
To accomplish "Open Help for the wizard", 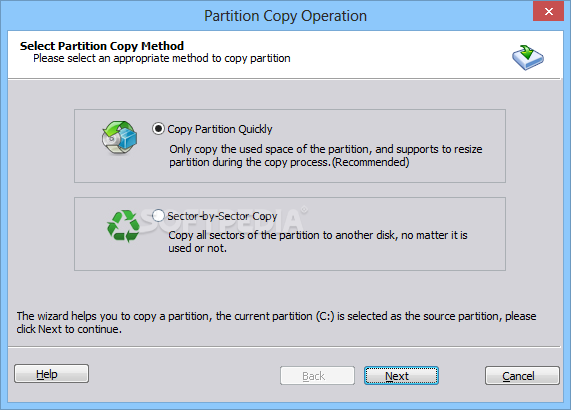I will 51,374.
